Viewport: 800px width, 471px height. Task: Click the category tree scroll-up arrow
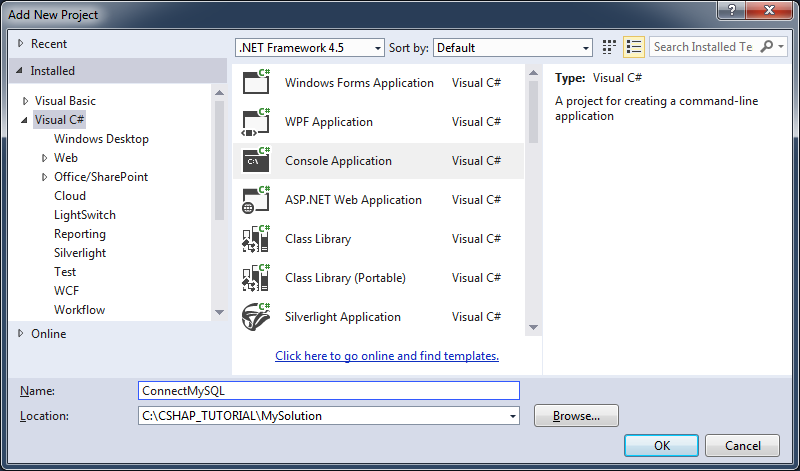[219, 93]
